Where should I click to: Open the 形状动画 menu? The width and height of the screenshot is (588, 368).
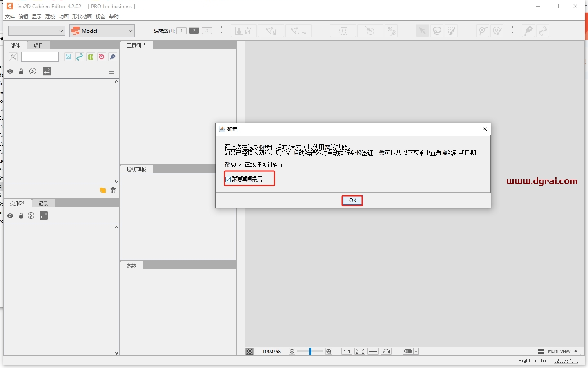coord(82,17)
